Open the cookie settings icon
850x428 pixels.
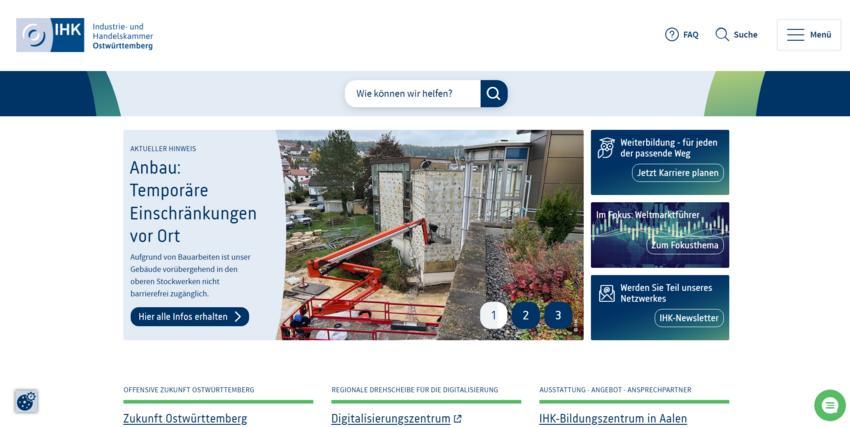26,401
